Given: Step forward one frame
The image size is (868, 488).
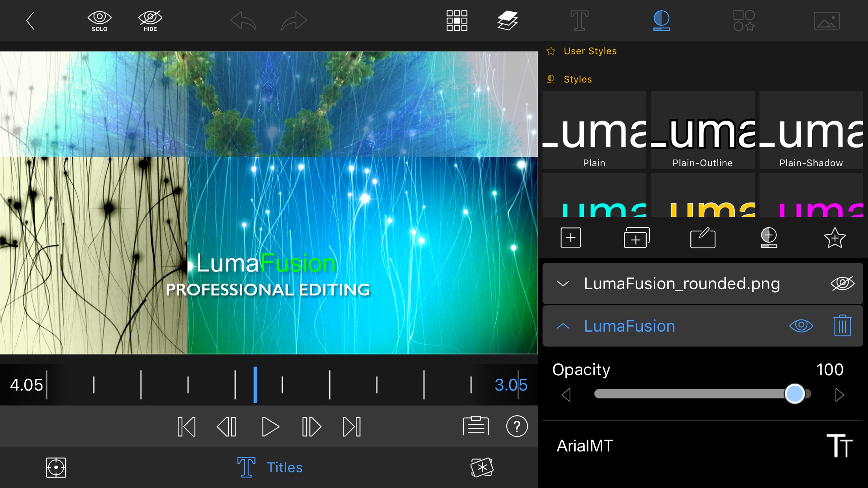Looking at the screenshot, I should pyautogui.click(x=311, y=427).
